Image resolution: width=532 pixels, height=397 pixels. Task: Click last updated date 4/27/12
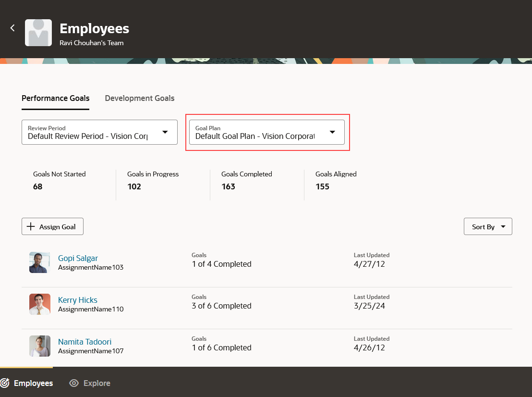point(369,264)
